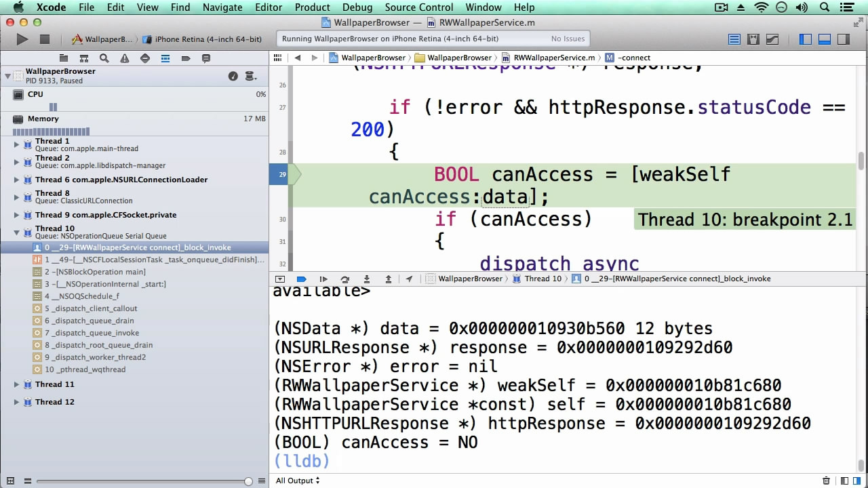Select frame 10 _pthread_wqthread
868x488 pixels.
click(x=134, y=369)
